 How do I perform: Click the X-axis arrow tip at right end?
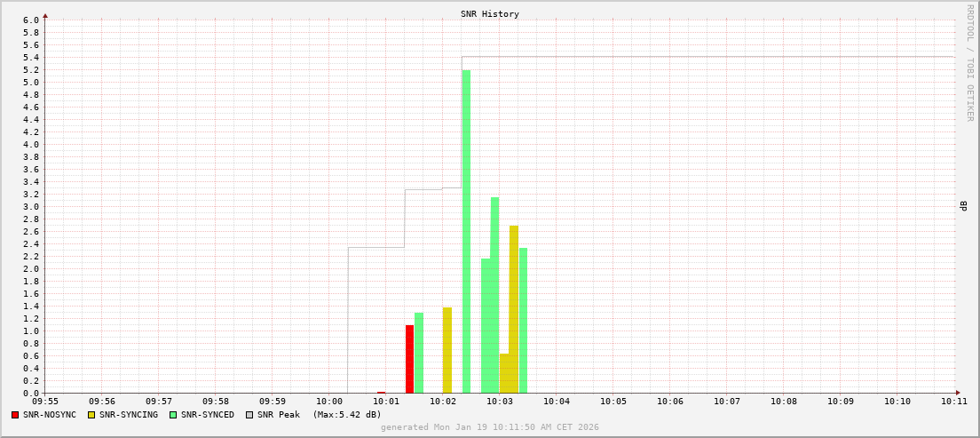click(x=957, y=393)
